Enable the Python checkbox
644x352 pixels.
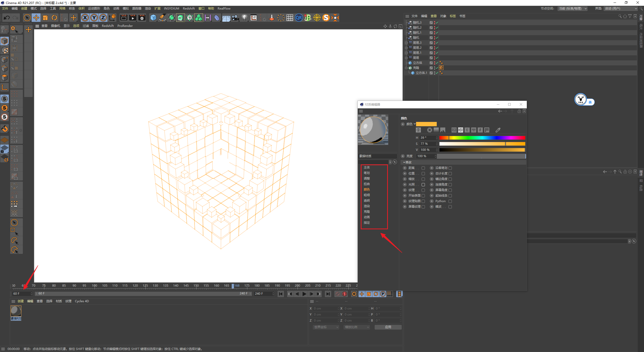coord(450,201)
